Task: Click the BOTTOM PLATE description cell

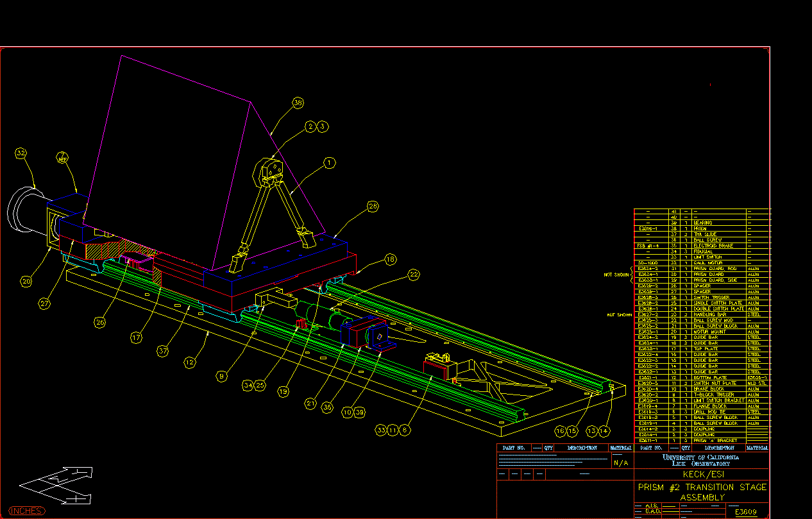Action: (x=718, y=377)
